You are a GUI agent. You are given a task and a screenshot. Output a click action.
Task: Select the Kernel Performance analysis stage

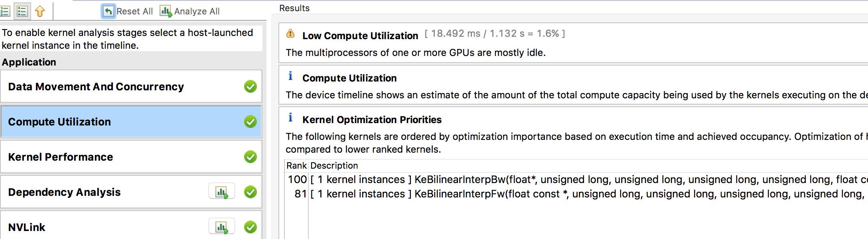click(x=61, y=157)
